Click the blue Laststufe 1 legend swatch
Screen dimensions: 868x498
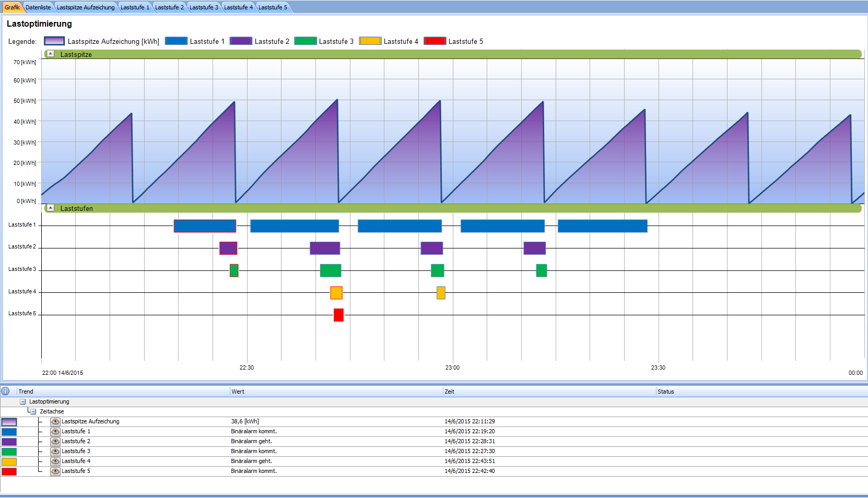176,41
